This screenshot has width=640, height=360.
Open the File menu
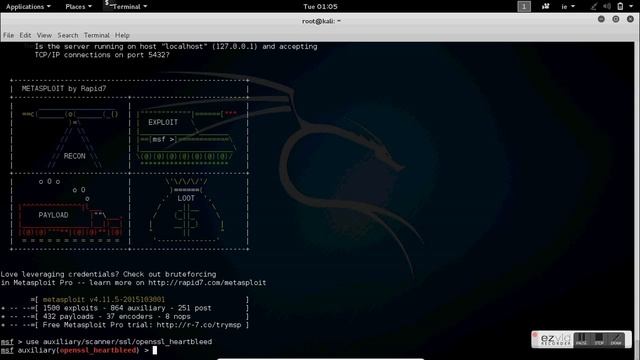(x=9, y=35)
